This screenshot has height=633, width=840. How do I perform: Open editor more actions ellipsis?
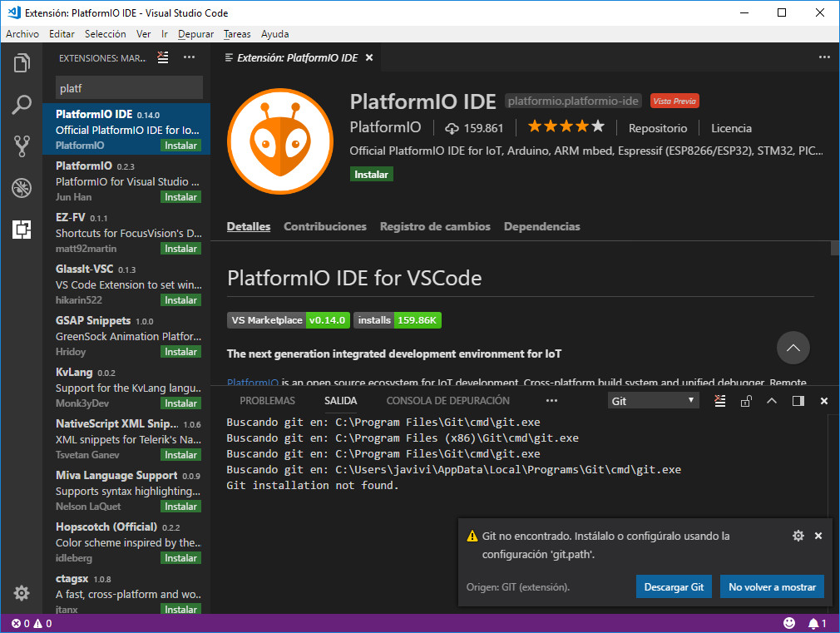(824, 57)
